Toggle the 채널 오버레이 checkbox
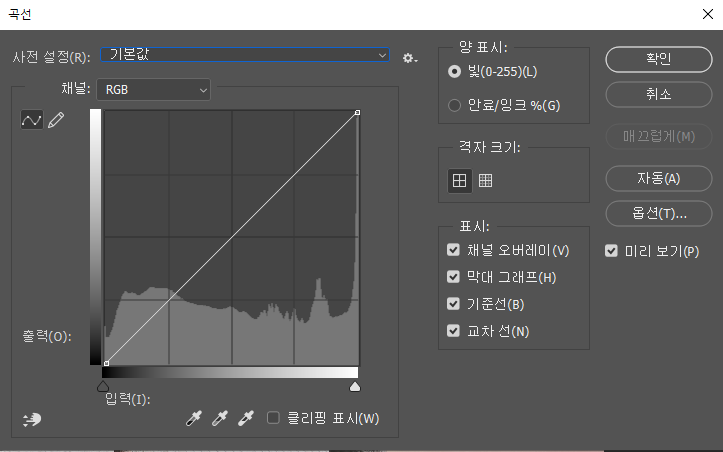Screen dimensions: 723x452 click(x=453, y=250)
